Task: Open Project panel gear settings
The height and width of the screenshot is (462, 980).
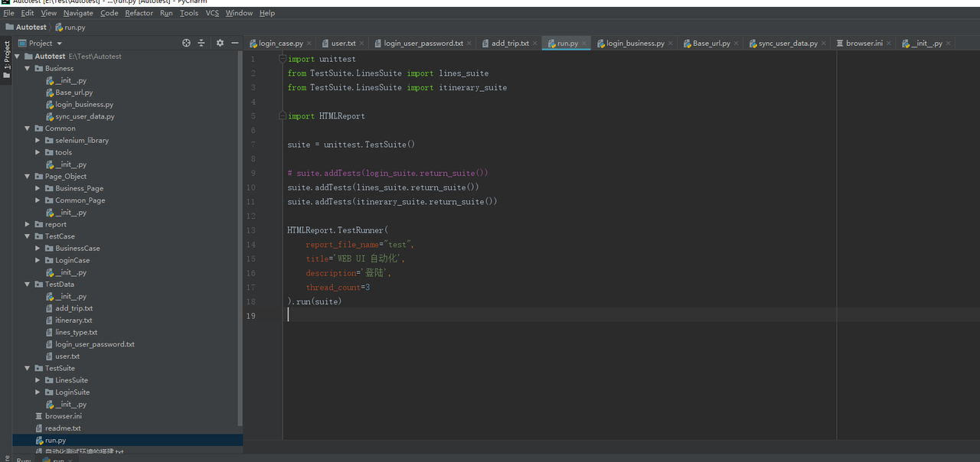Action: [220, 44]
